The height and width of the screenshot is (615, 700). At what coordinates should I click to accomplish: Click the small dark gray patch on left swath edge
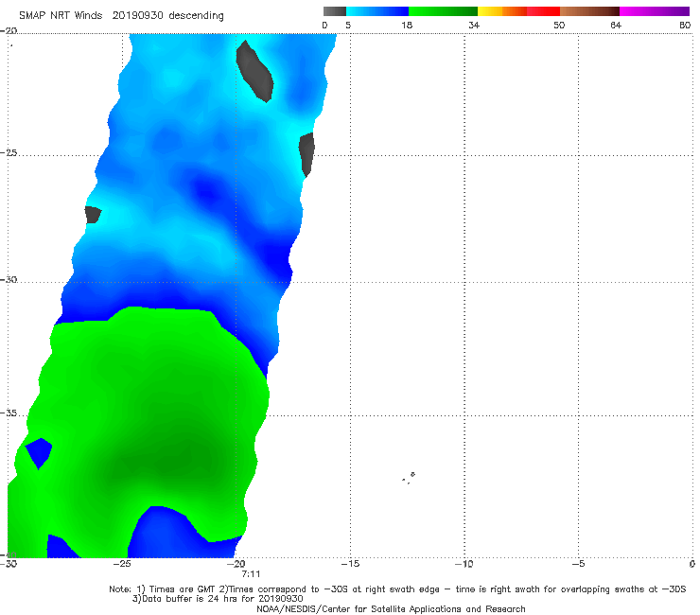93,215
